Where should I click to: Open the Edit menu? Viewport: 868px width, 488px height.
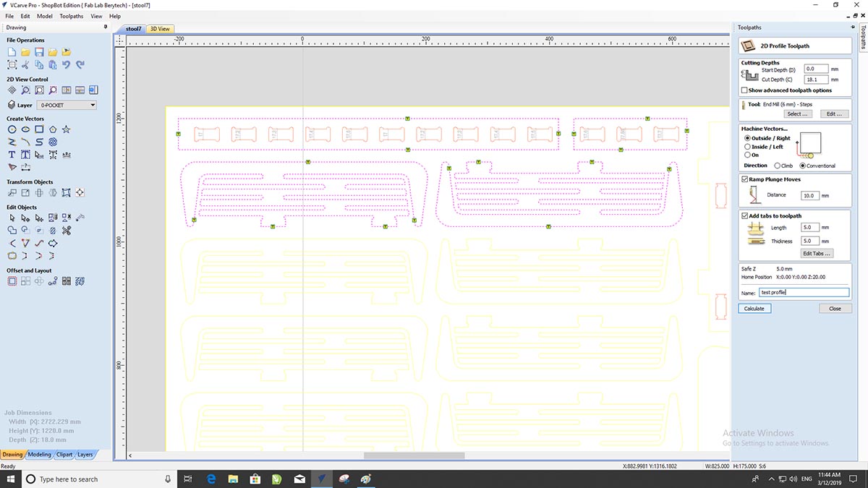25,16
